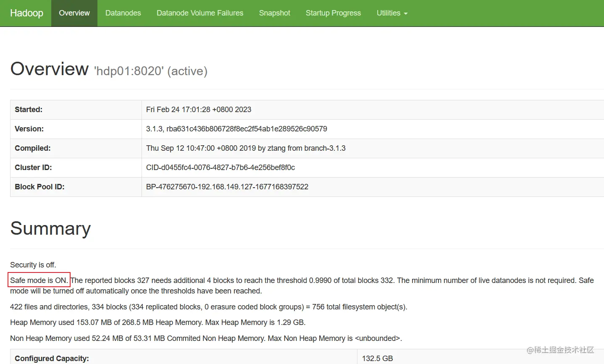Open the Overview tab
The width and height of the screenshot is (604, 364).
pos(74,13)
